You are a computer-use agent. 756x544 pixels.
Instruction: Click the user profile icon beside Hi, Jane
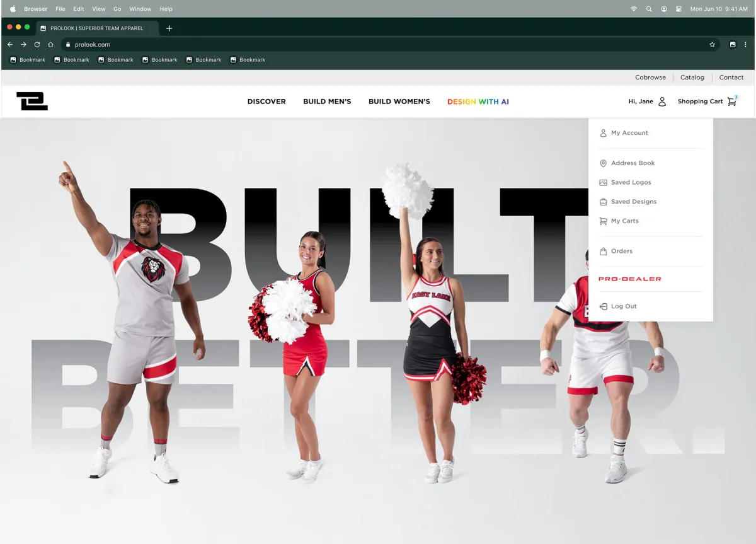click(x=662, y=101)
